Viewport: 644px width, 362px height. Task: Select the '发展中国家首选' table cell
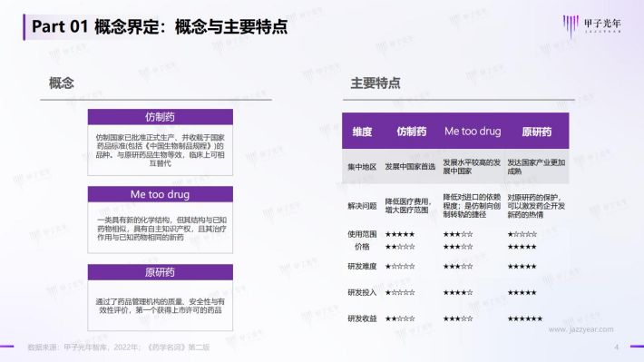pos(410,167)
